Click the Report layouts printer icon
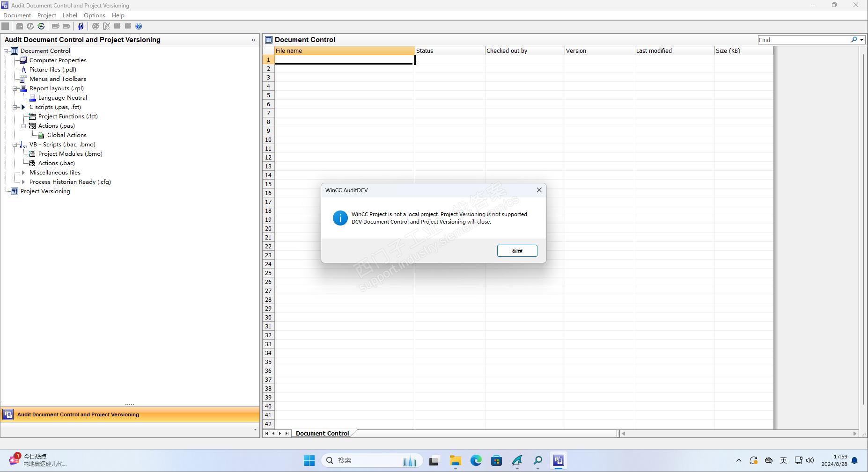This screenshot has height=472, width=868. point(23,88)
